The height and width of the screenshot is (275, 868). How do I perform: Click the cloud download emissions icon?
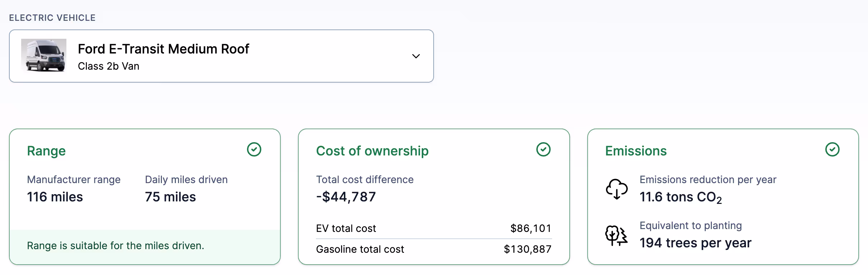[x=617, y=189]
